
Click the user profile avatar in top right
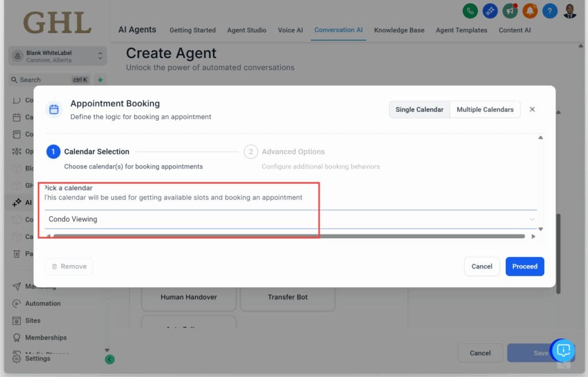[x=569, y=10]
